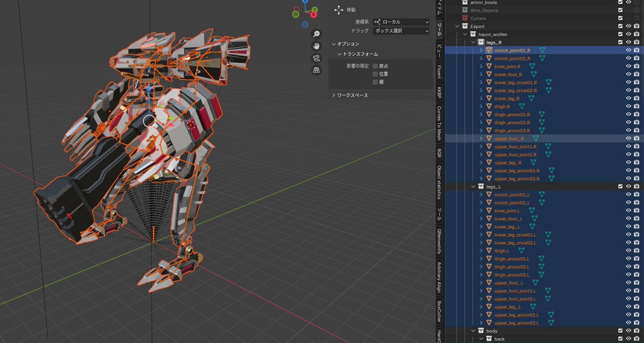Open the ドラッグ ボックス選択 dropdown
644x343 pixels.
point(401,31)
